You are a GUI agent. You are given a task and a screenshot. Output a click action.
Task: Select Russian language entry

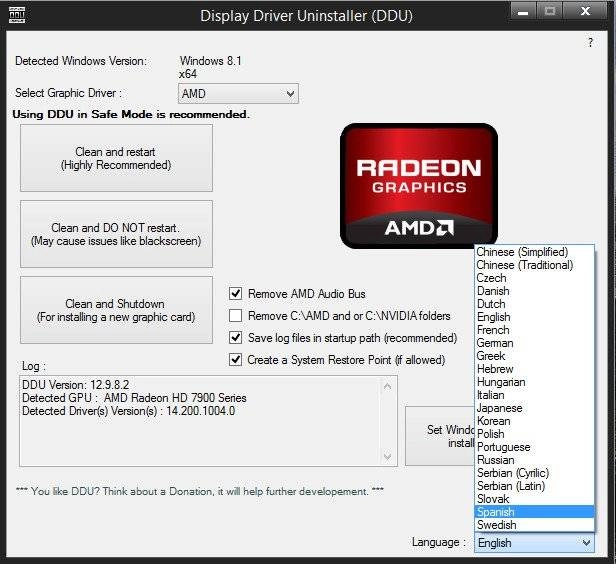pos(534,460)
